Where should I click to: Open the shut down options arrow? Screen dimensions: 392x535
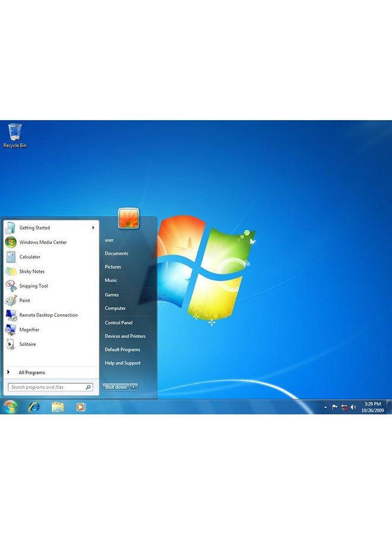[x=134, y=387]
